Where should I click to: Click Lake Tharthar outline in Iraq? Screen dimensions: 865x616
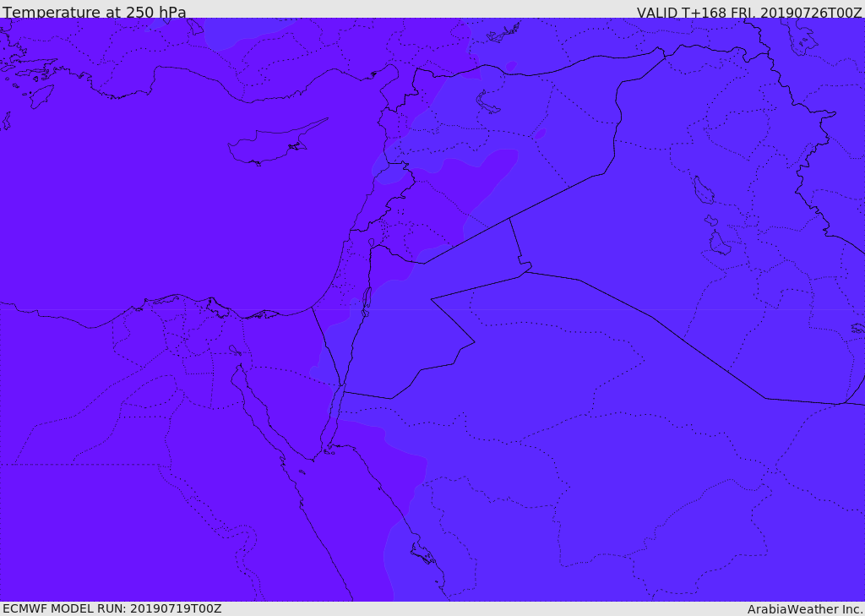click(704, 190)
